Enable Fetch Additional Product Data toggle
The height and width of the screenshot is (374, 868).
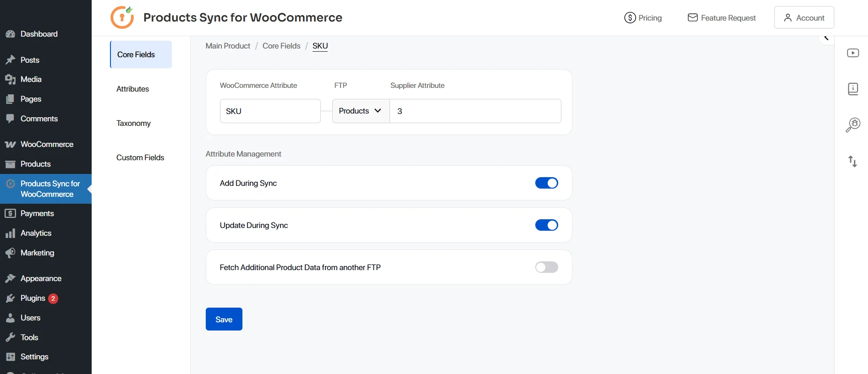click(x=547, y=267)
